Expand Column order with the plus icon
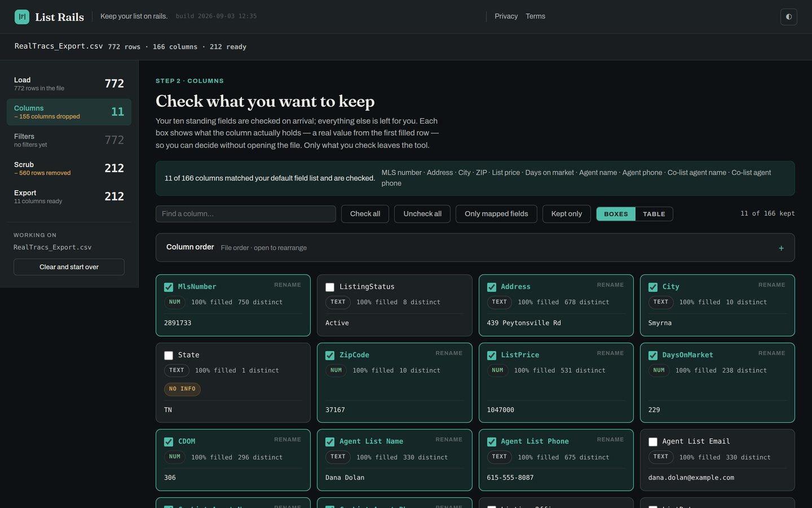 click(781, 248)
